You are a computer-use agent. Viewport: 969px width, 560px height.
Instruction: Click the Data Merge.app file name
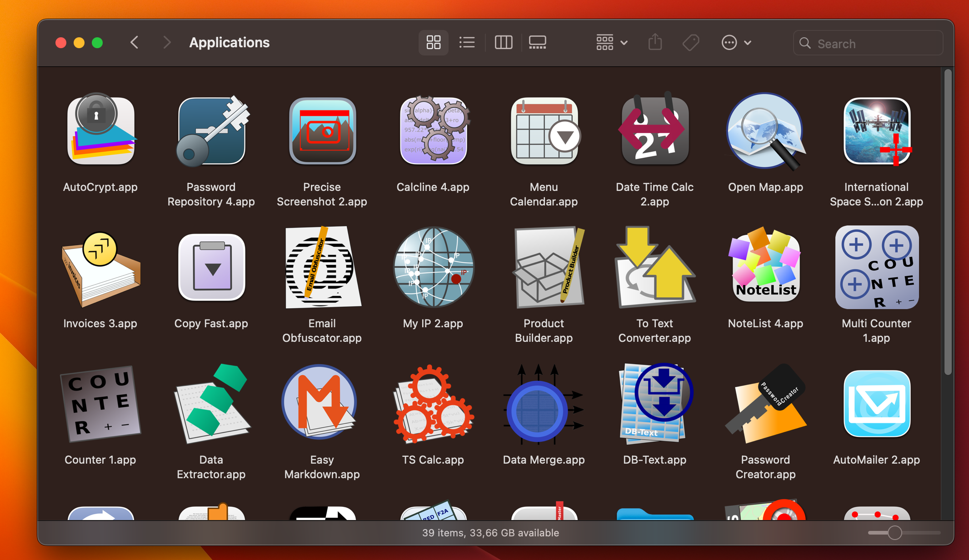click(544, 460)
